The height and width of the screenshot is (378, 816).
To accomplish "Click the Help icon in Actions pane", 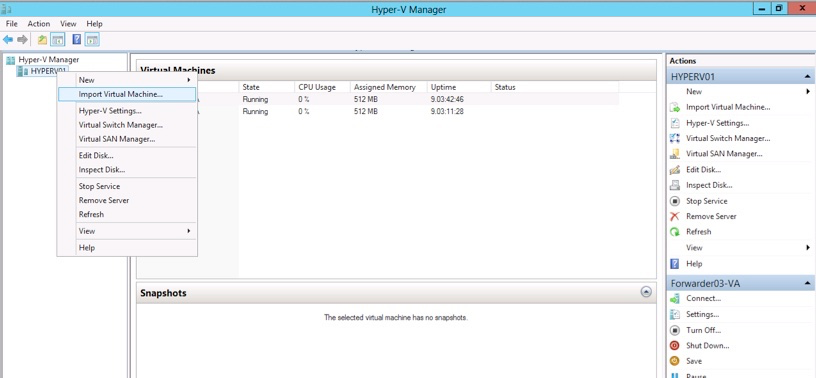I will 675,264.
